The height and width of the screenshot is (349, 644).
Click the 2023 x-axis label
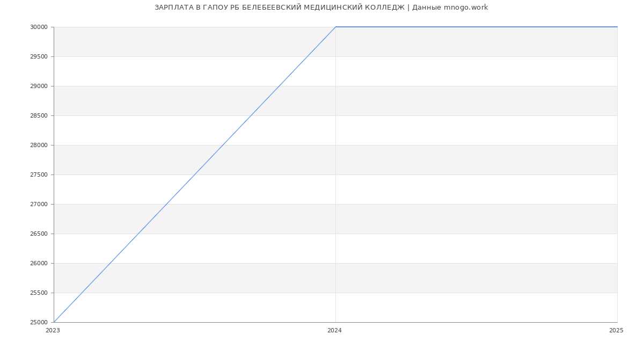click(x=53, y=331)
